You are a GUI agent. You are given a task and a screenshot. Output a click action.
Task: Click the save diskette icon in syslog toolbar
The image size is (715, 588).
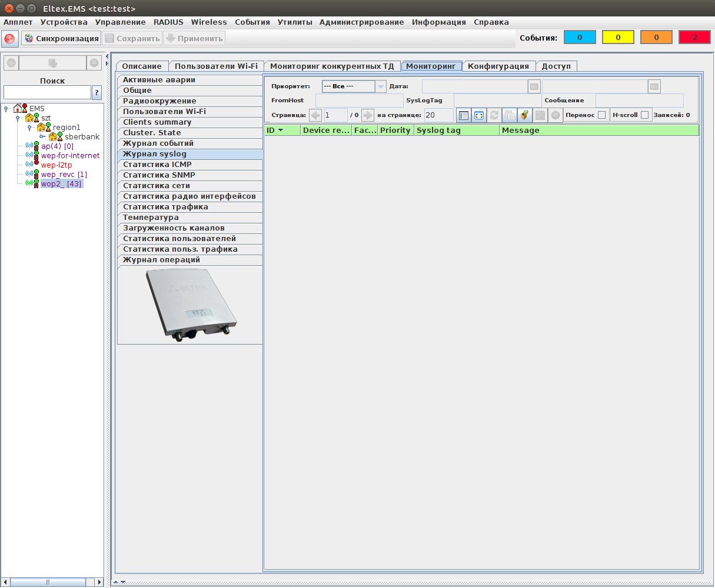click(540, 115)
